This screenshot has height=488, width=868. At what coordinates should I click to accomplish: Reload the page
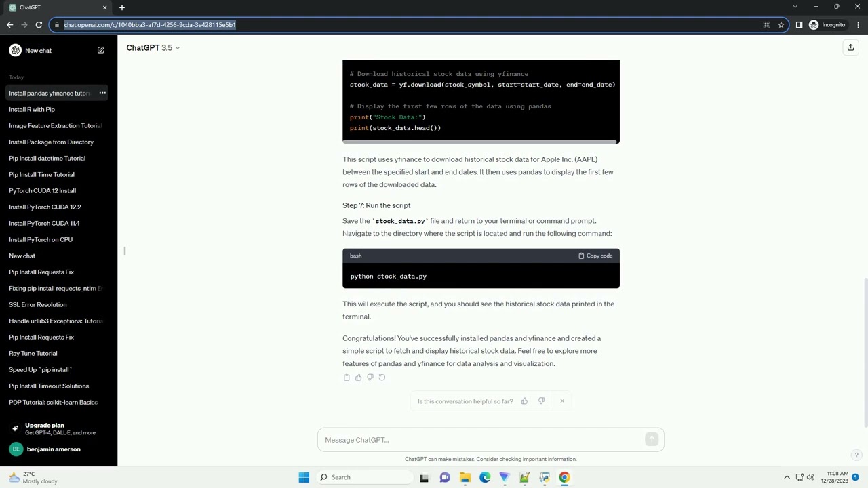39,25
